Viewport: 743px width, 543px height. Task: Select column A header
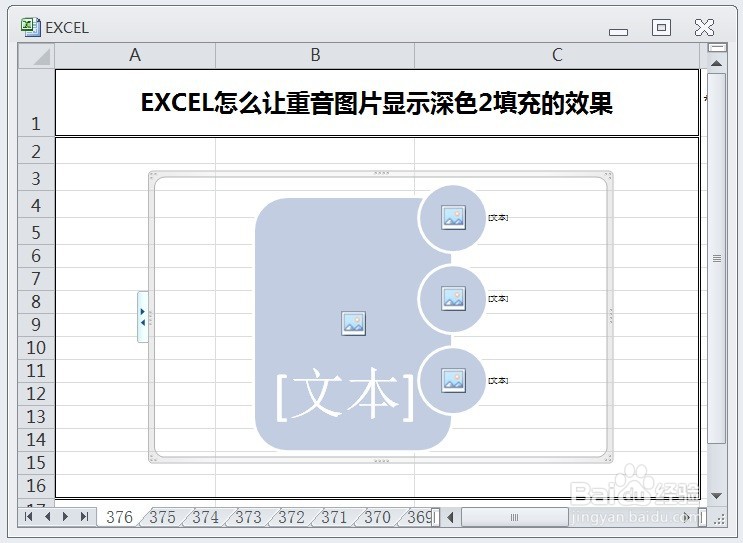coord(135,55)
